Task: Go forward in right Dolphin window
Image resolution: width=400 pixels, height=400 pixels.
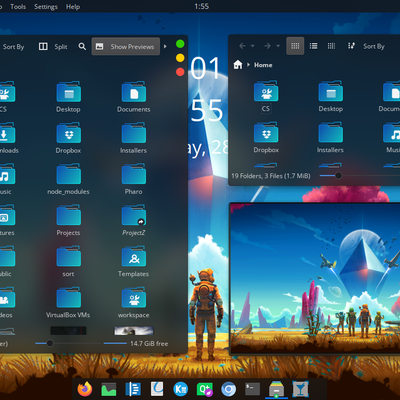Action: pyautogui.click(x=267, y=46)
